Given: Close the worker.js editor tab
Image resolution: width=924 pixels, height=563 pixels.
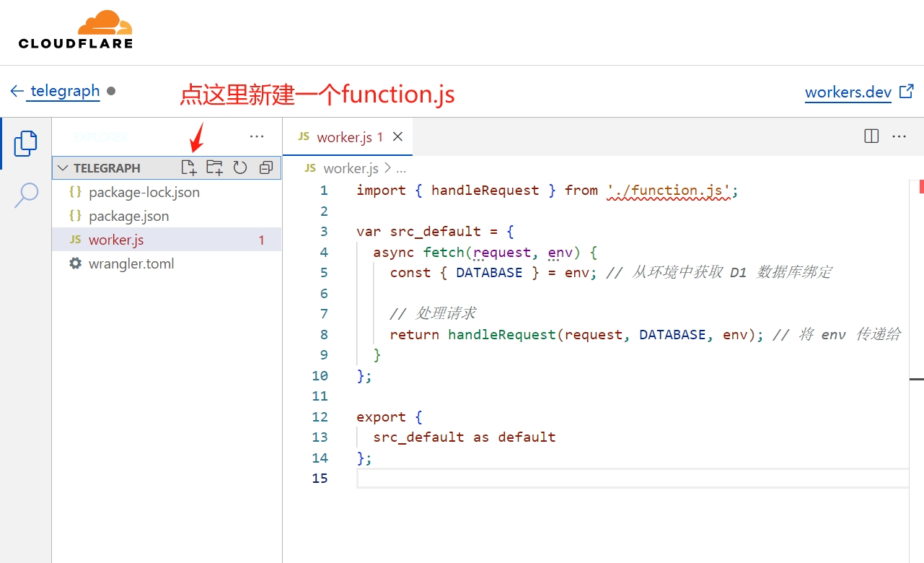Looking at the screenshot, I should click(x=397, y=136).
